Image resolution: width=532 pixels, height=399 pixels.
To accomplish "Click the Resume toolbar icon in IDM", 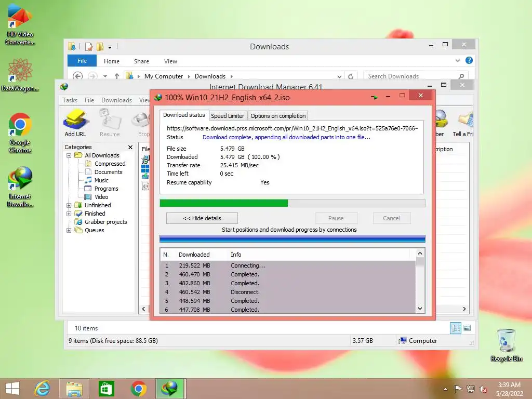I will (110, 123).
